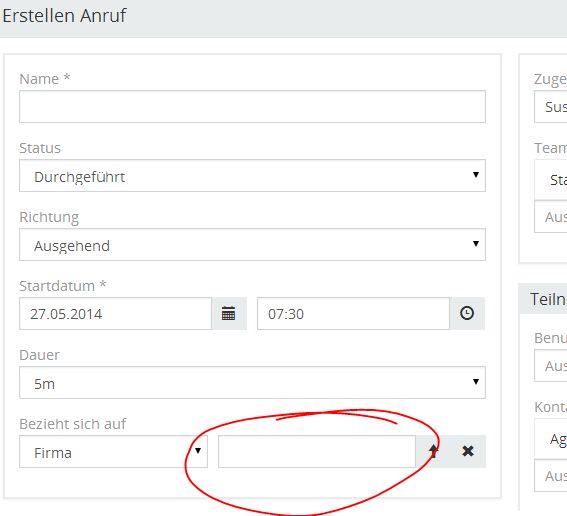Select the team entry starting with Sta
The height and width of the screenshot is (516, 567).
[551, 180]
